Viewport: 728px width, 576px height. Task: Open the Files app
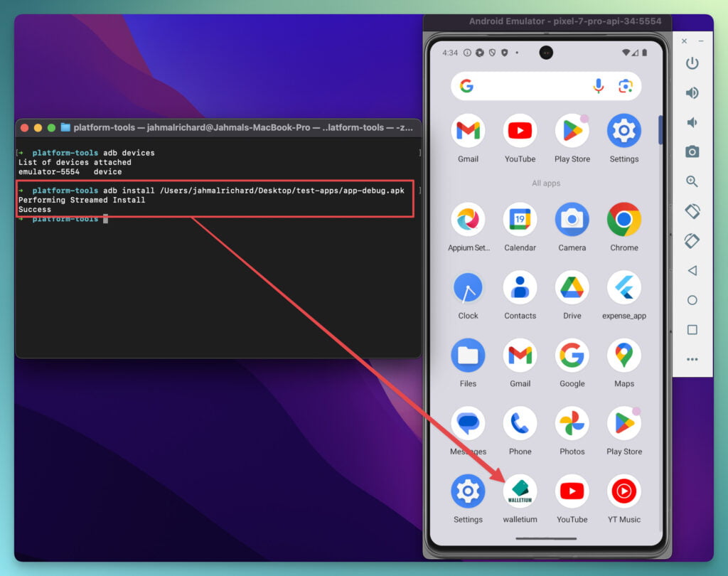point(468,356)
